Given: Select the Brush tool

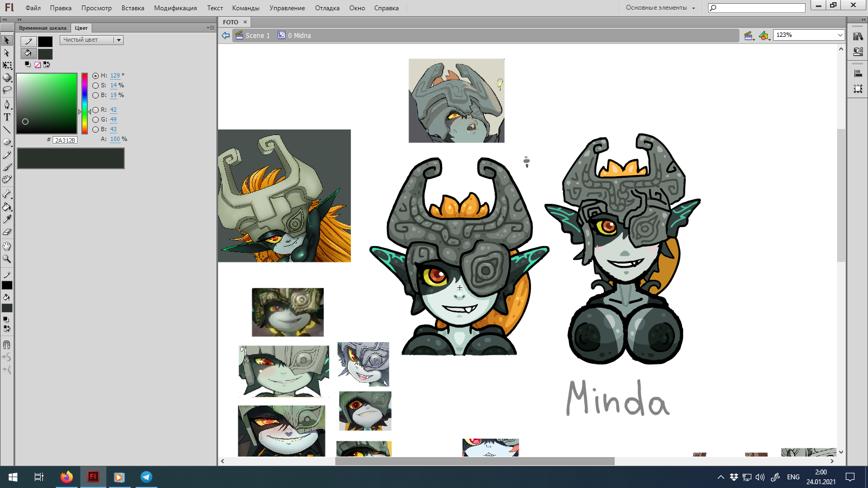Looking at the screenshot, I should click(x=7, y=168).
